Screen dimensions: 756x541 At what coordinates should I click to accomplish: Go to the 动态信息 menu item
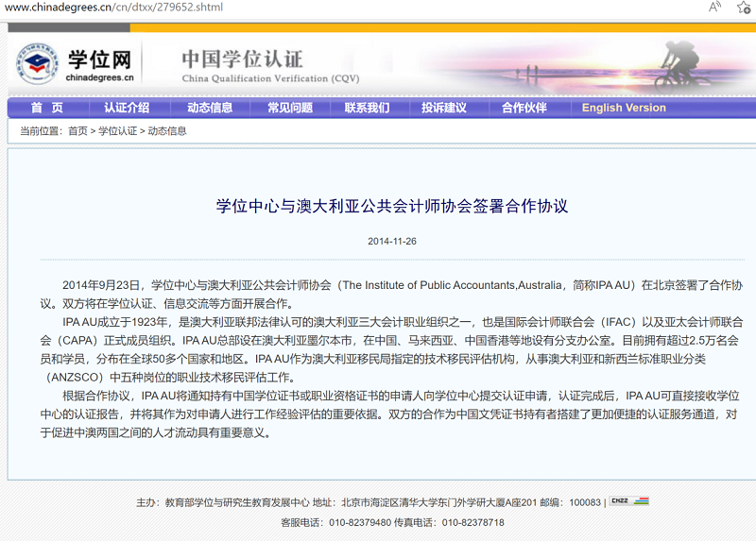point(210,108)
